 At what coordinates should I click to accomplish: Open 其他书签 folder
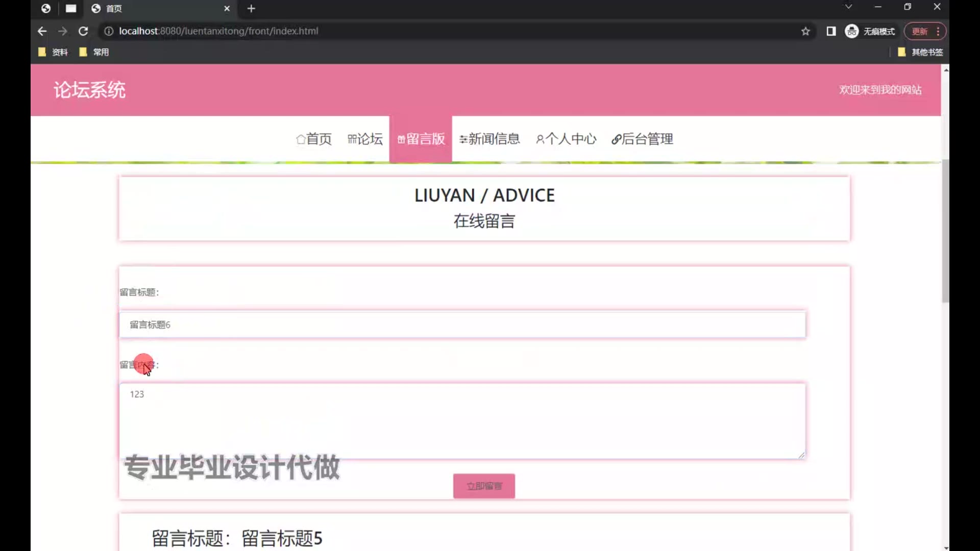(x=921, y=52)
